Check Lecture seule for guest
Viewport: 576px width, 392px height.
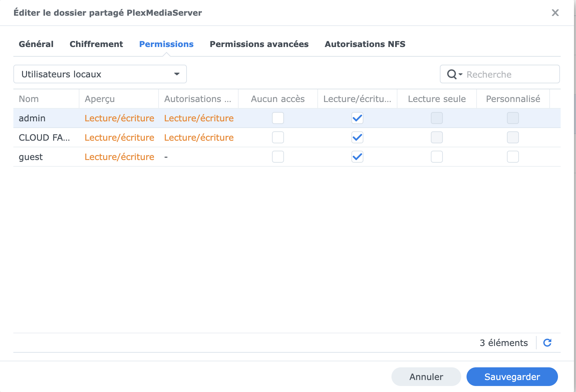pyautogui.click(x=437, y=157)
